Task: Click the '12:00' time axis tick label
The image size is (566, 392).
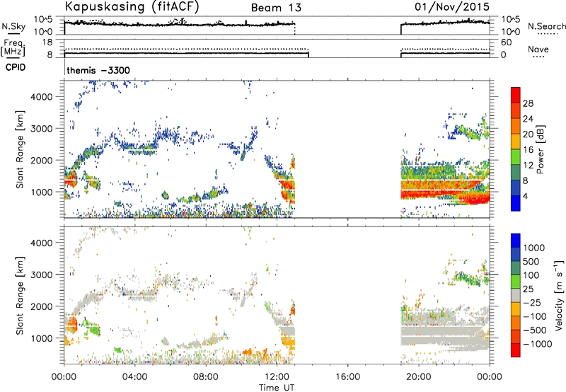Action: click(277, 377)
